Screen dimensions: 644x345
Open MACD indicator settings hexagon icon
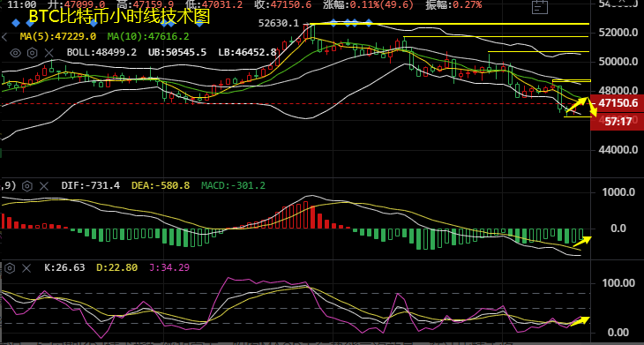(27, 186)
